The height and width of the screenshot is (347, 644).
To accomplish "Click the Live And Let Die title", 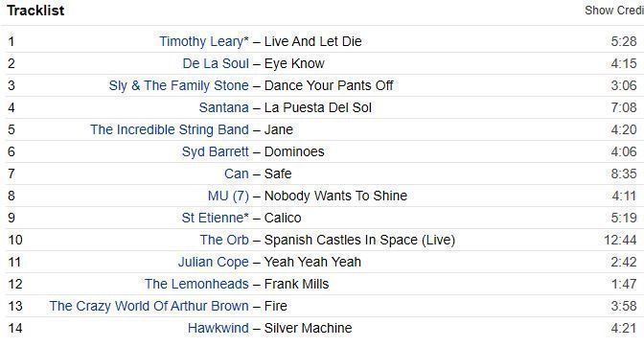I will click(x=313, y=41).
